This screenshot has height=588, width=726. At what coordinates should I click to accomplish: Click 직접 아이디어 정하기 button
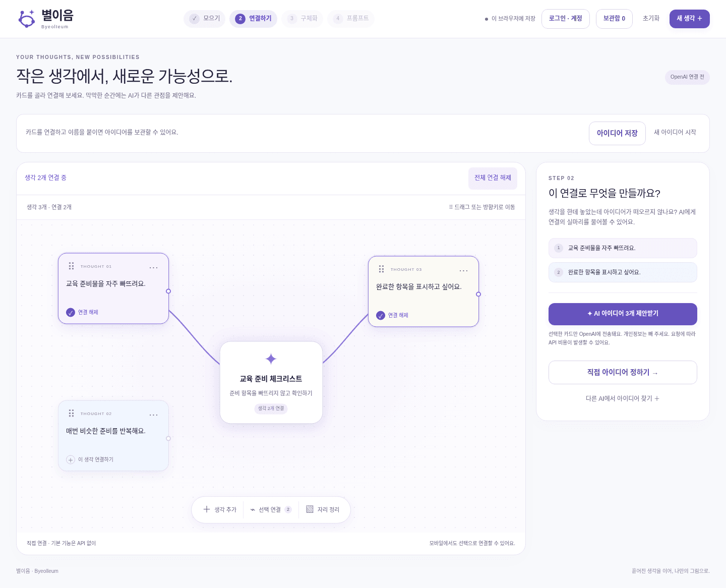(x=623, y=372)
